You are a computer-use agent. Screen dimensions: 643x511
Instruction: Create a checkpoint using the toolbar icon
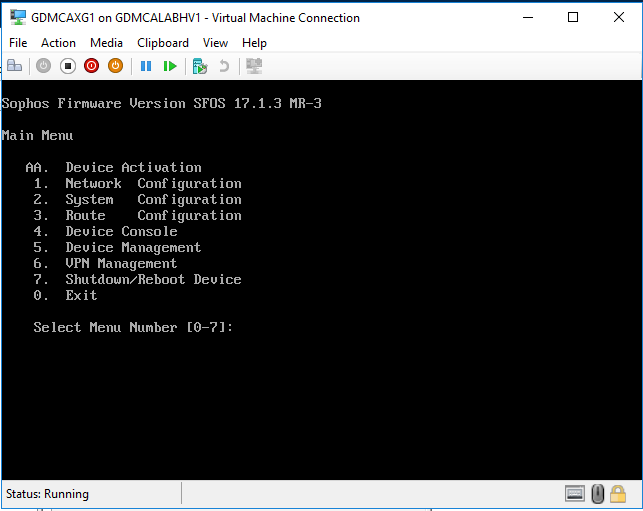[x=200, y=66]
